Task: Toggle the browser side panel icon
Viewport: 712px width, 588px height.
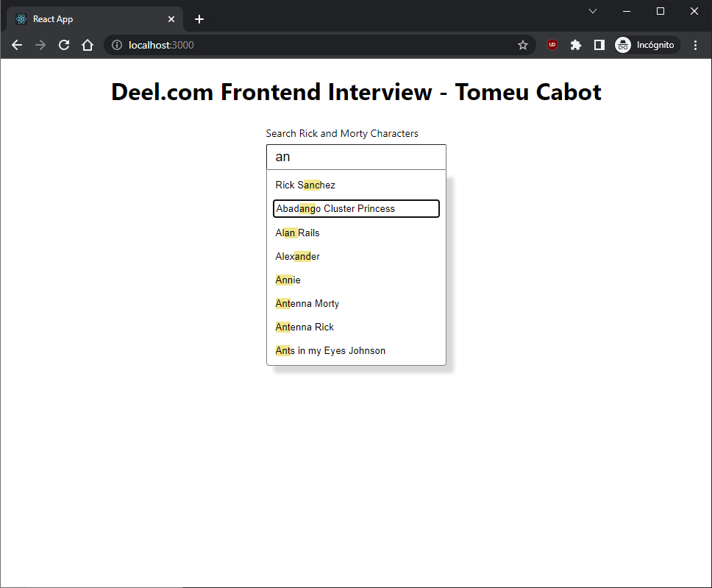Action: click(599, 45)
